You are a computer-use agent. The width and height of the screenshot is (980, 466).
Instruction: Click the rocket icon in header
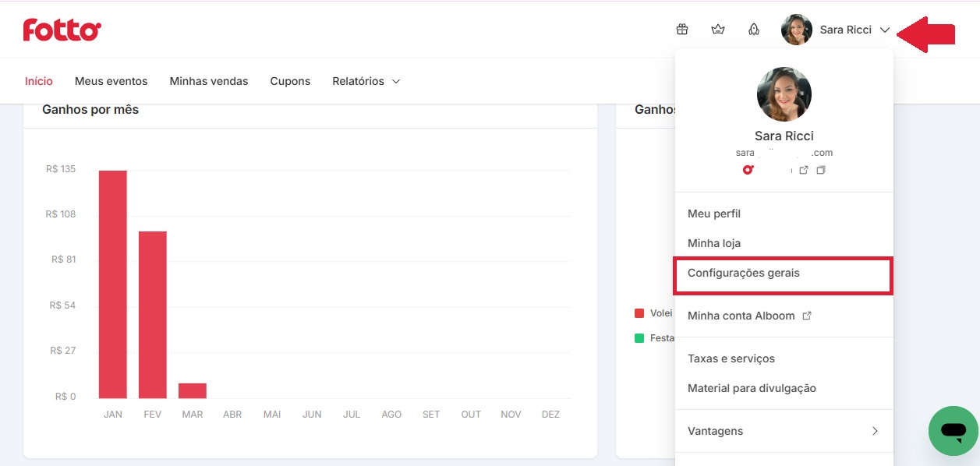[754, 30]
